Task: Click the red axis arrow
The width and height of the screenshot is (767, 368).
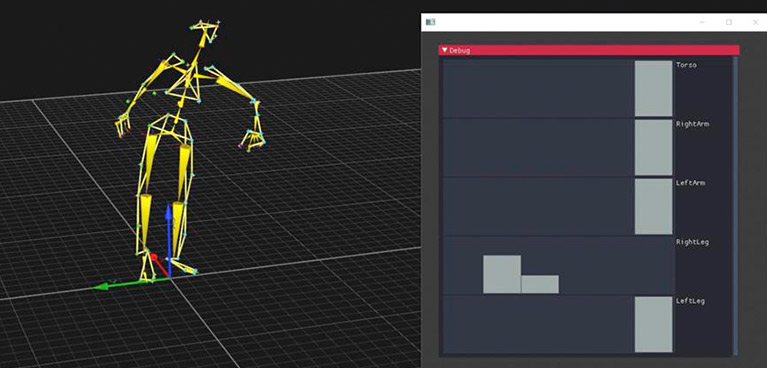Action: click(159, 265)
